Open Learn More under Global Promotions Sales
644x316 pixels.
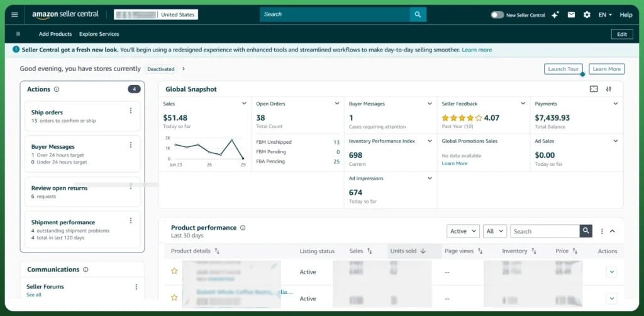click(x=454, y=163)
